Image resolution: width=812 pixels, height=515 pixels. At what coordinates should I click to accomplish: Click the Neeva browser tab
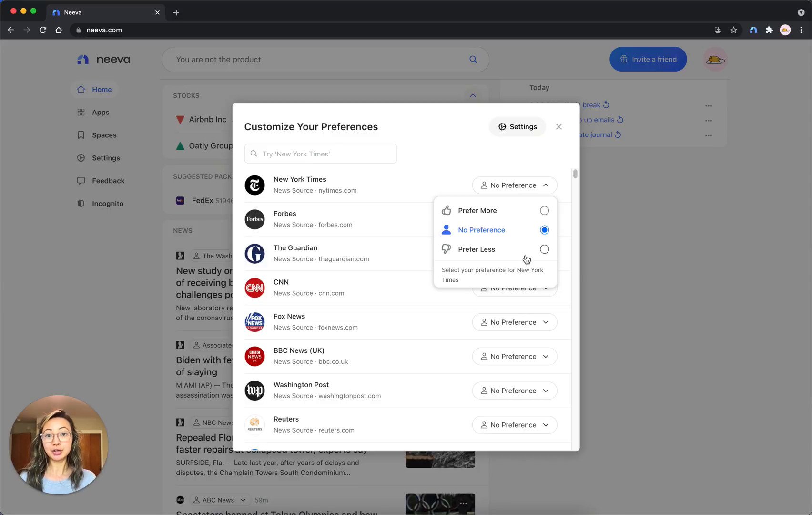pos(106,12)
